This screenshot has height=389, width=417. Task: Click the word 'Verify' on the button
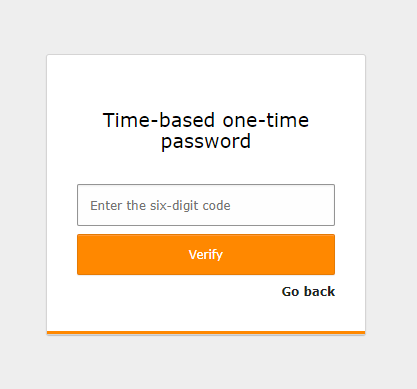pyautogui.click(x=206, y=255)
